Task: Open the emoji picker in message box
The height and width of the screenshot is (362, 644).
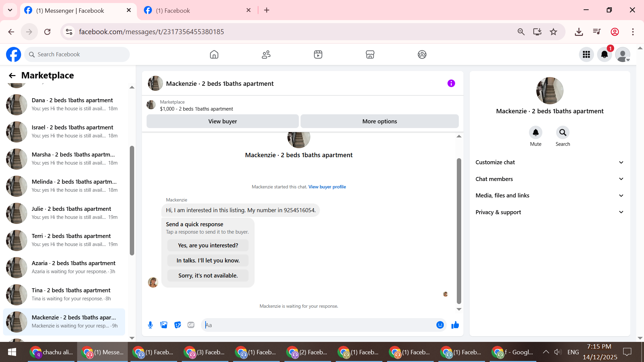Action: pyautogui.click(x=440, y=325)
